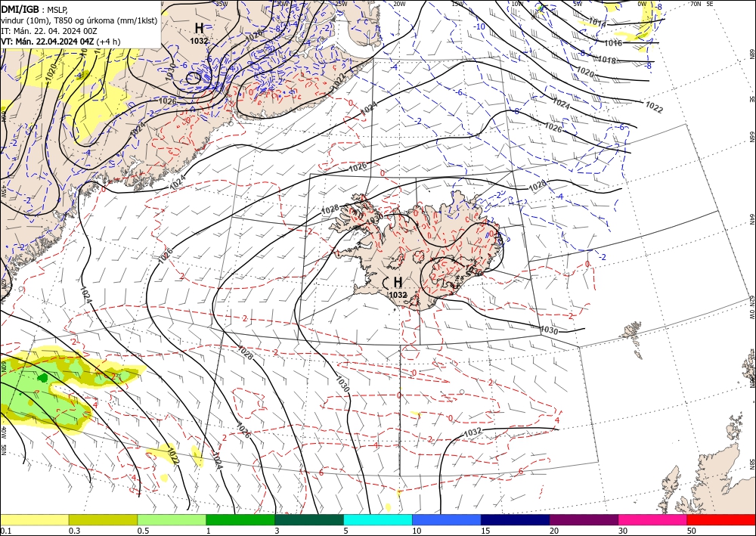Select the dark green 3 mm legend swatch
Image resolution: width=756 pixels, height=536 pixels.
click(x=309, y=519)
